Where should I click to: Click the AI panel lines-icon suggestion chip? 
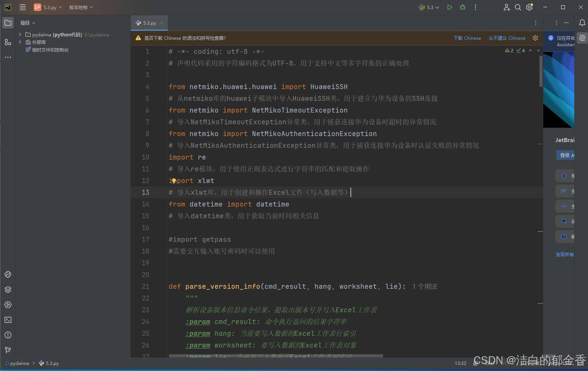(x=565, y=191)
